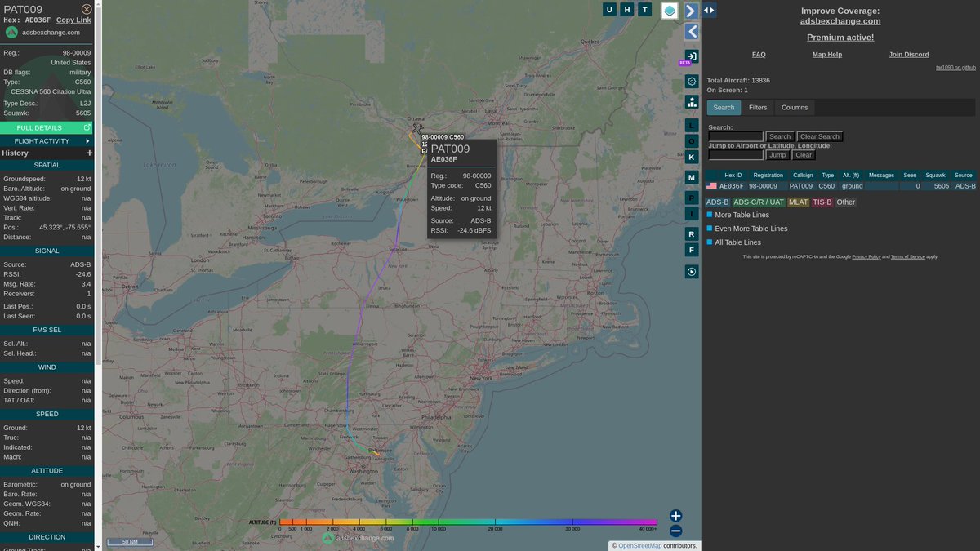Click the R map button
The width and height of the screenshot is (980, 551).
pyautogui.click(x=692, y=234)
